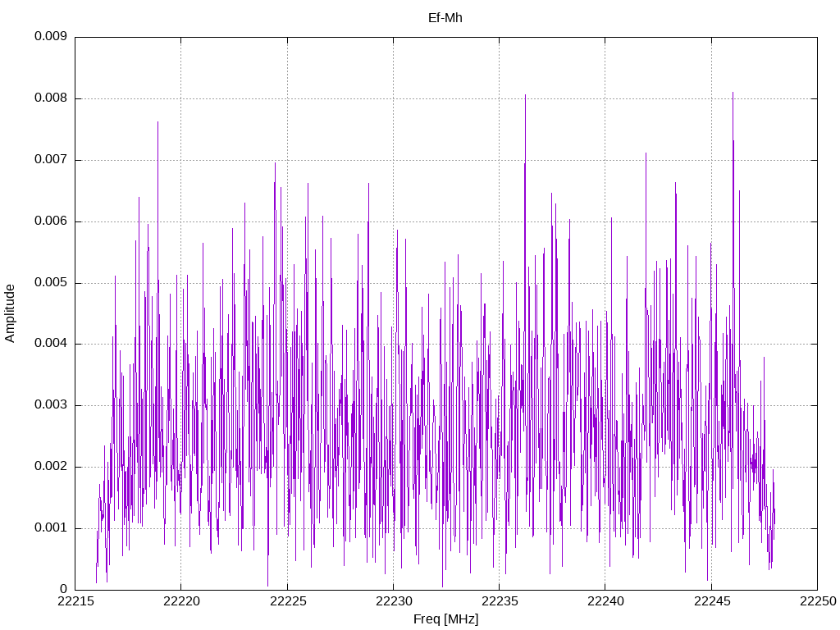Select the 0.007 y-axis tick label
The height and width of the screenshot is (630, 840).
click(51, 160)
